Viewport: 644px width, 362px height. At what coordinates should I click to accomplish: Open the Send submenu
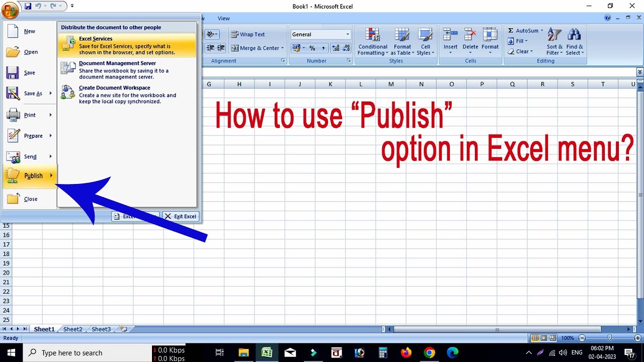coord(29,156)
